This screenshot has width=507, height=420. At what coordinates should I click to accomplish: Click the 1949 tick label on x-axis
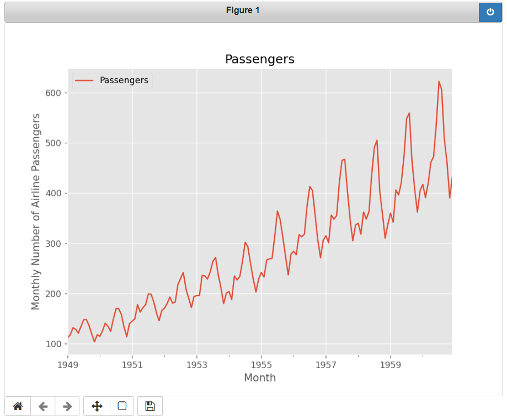pyautogui.click(x=68, y=364)
